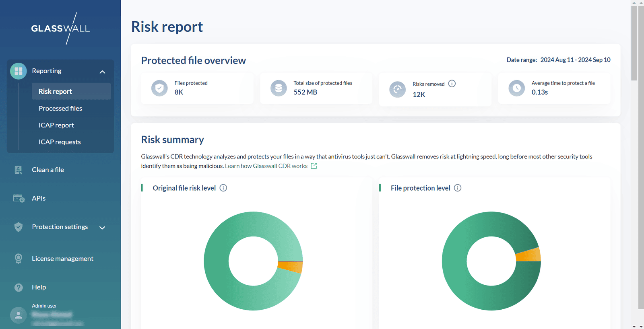Open Learn how Glasswall CDR works link

click(x=266, y=166)
